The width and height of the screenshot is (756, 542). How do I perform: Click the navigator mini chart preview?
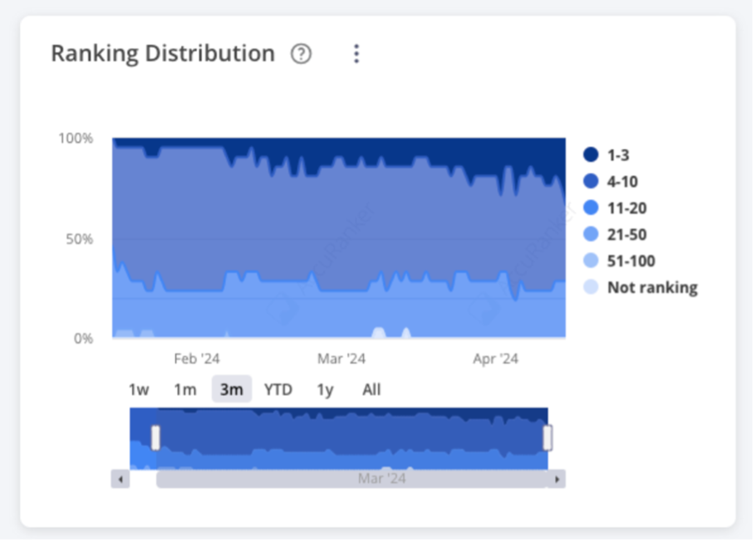[349, 437]
